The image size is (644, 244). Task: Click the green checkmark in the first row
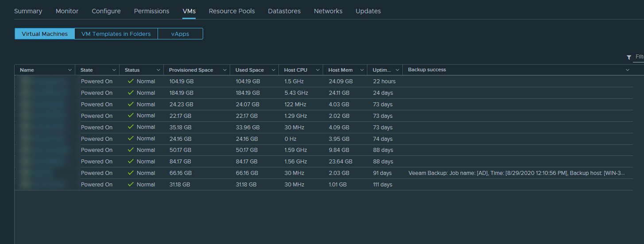(x=131, y=81)
